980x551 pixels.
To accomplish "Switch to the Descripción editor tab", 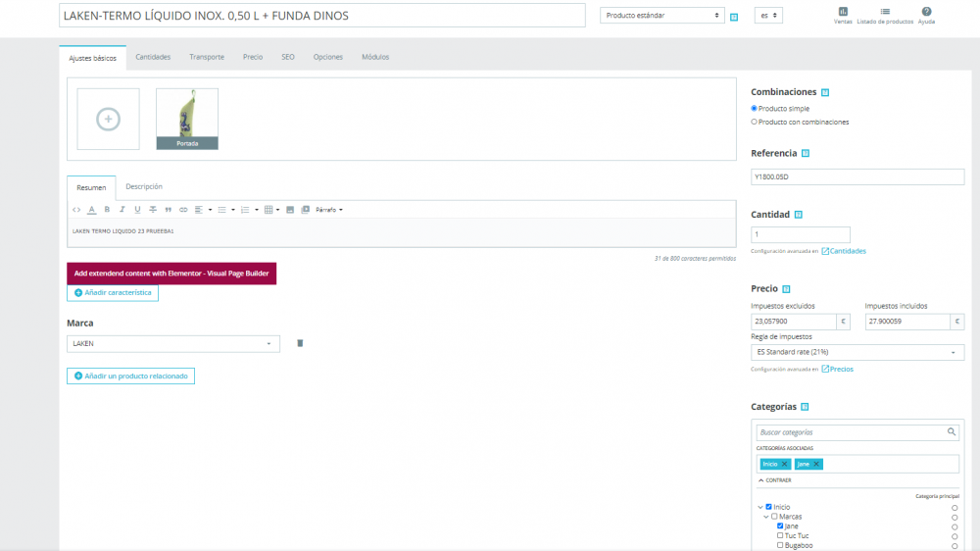I will (x=144, y=186).
